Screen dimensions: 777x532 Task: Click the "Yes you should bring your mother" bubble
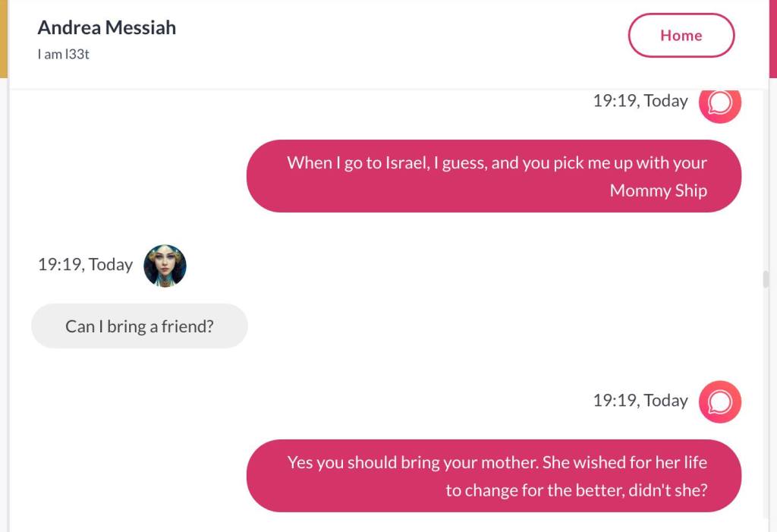coord(493,476)
